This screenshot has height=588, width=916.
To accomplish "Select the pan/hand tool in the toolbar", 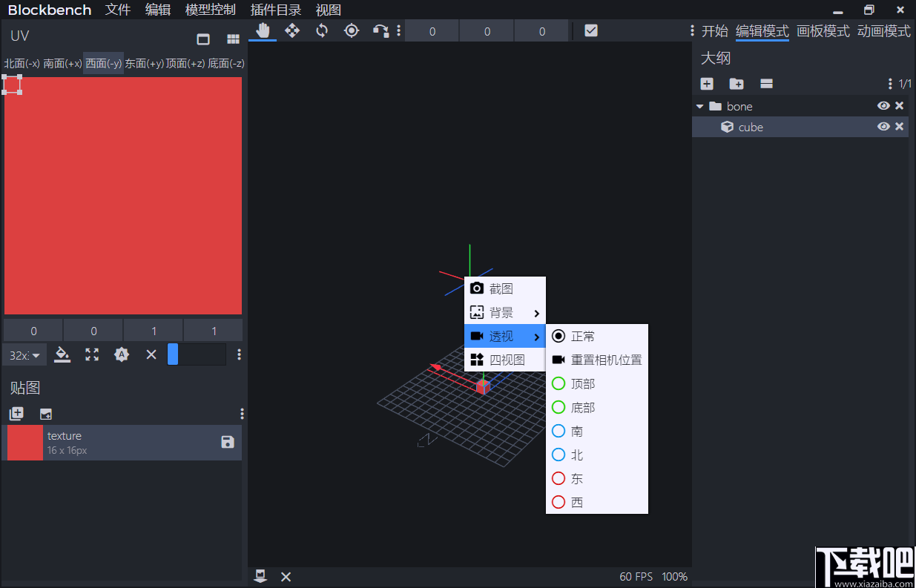I will tap(262, 30).
